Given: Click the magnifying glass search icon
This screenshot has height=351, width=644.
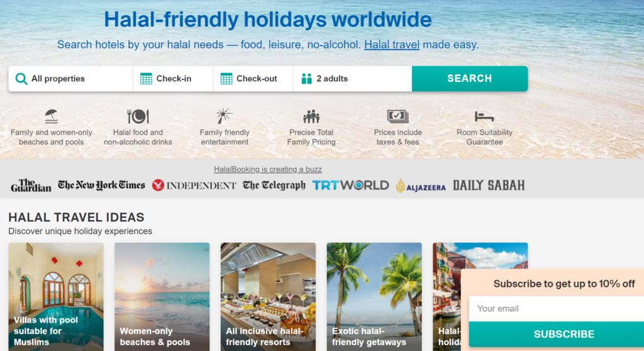Looking at the screenshot, I should click(x=21, y=79).
